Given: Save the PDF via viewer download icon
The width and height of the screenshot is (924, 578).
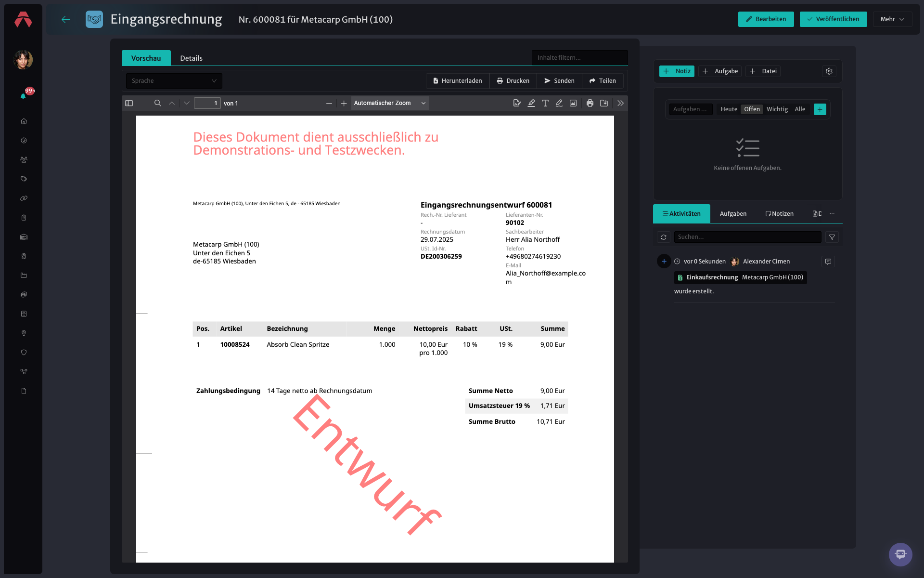Looking at the screenshot, I should [x=604, y=103].
